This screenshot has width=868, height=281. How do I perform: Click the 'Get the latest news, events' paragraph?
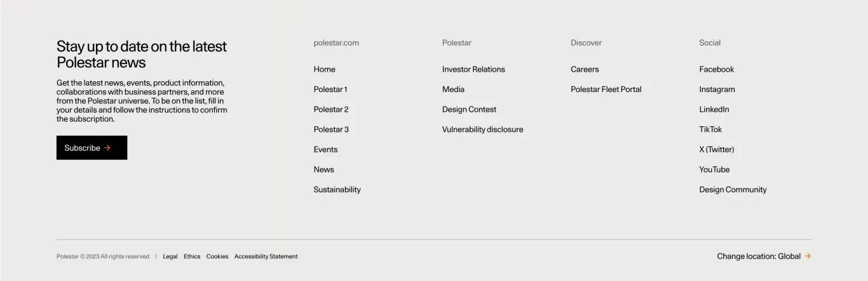pos(142,101)
